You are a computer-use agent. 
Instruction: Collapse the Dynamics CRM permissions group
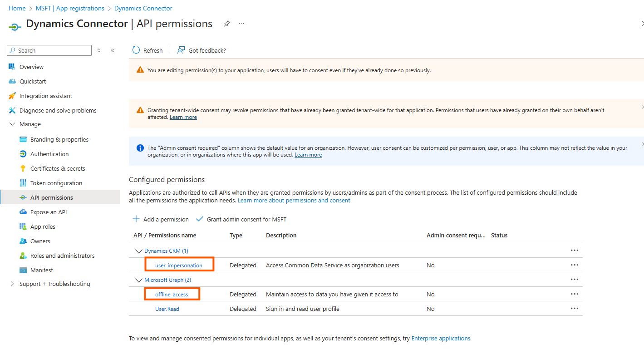click(x=138, y=251)
